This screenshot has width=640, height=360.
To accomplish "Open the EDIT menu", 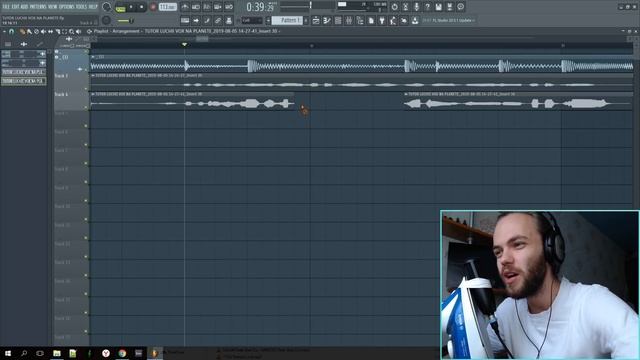I will pyautogui.click(x=16, y=7).
